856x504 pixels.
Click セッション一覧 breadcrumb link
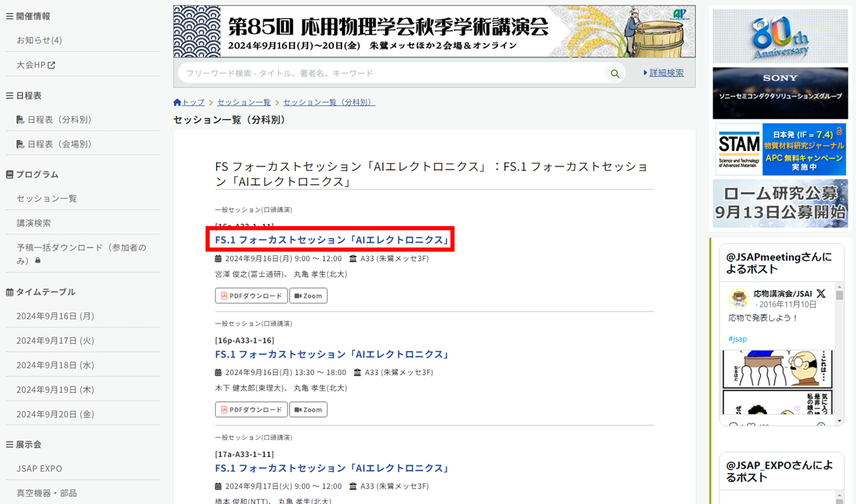[243, 103]
